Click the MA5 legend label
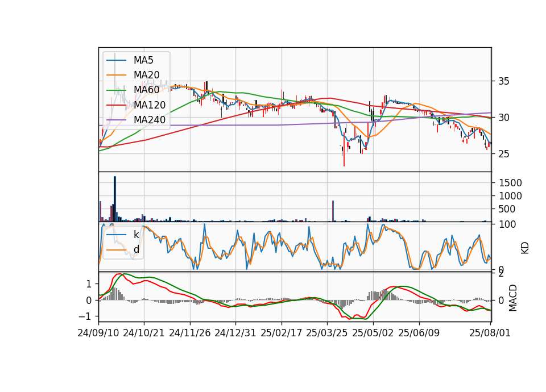 (143, 60)
